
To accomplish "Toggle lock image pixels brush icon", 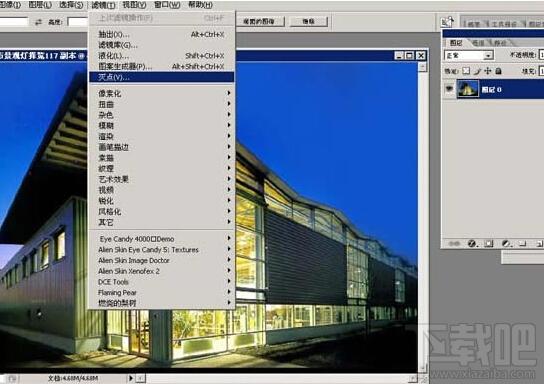I will [477, 71].
